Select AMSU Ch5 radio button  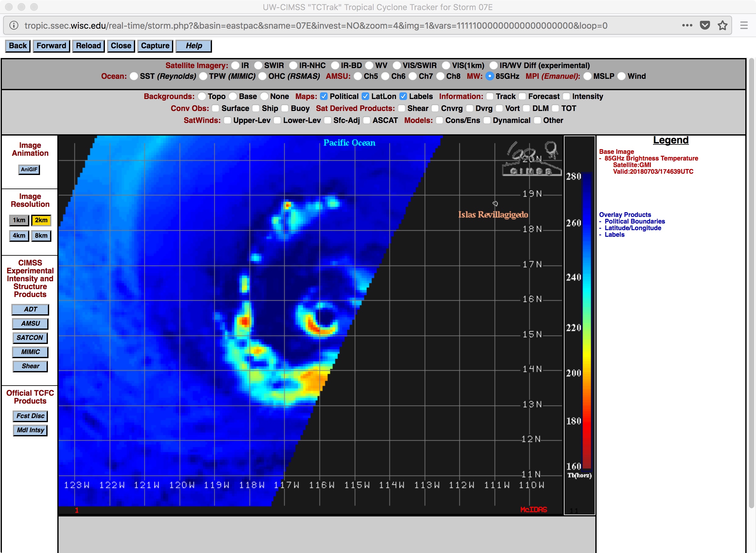pos(358,76)
